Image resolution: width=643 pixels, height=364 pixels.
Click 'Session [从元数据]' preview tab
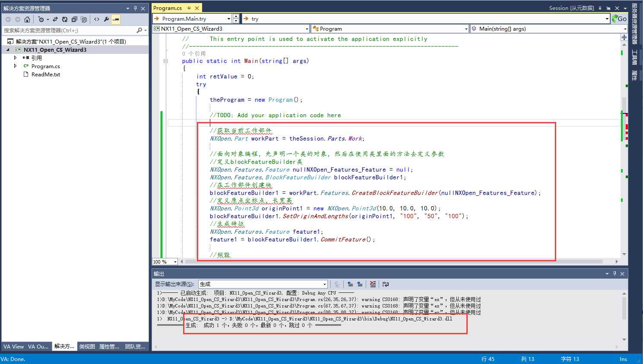pos(571,8)
